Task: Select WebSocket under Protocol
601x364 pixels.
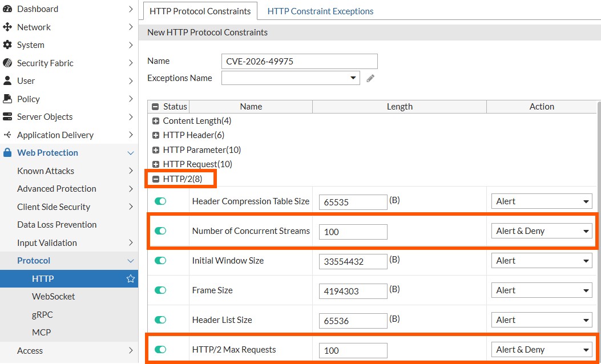Action: pyautogui.click(x=69, y=297)
